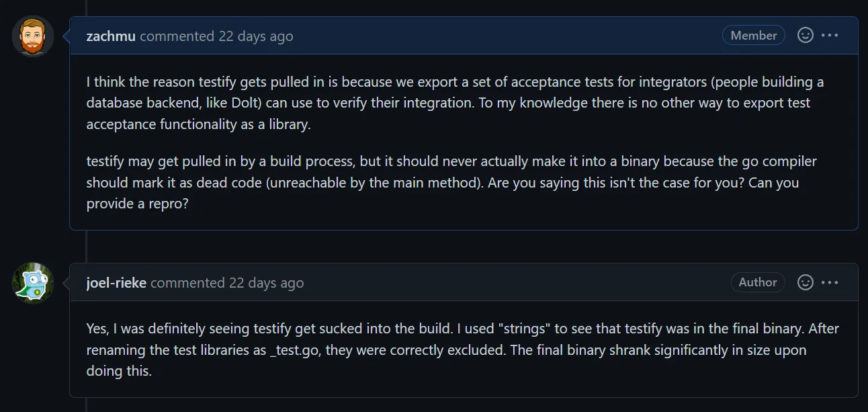
Task: Open zachmu's profile avatar
Action: pos(33,36)
